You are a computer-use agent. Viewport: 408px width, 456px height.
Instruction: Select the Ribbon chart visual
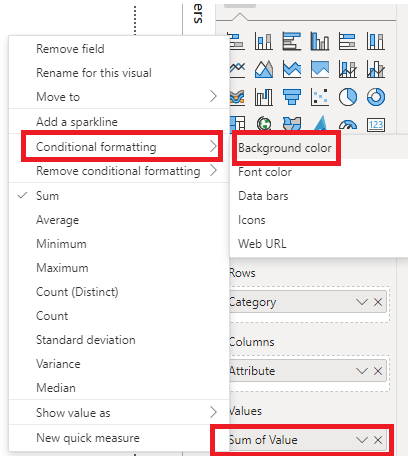tap(237, 97)
